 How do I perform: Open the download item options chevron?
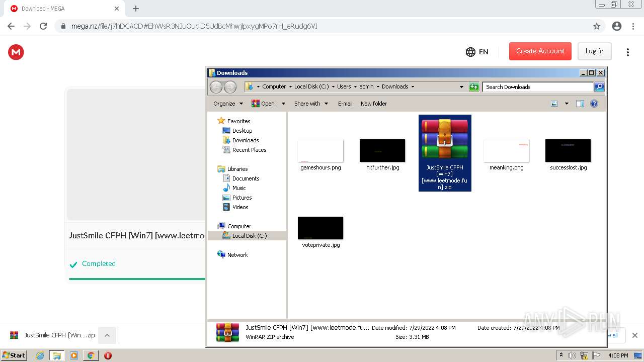point(107,335)
